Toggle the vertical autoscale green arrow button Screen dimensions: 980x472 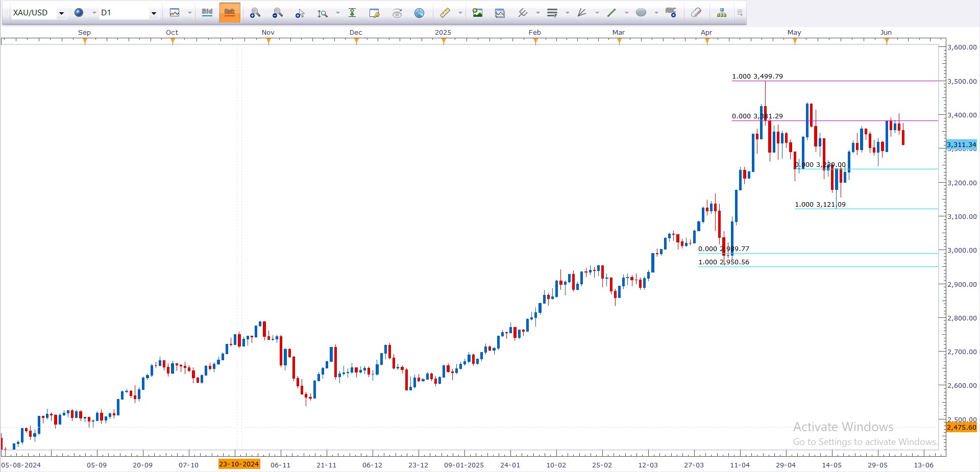click(x=352, y=13)
